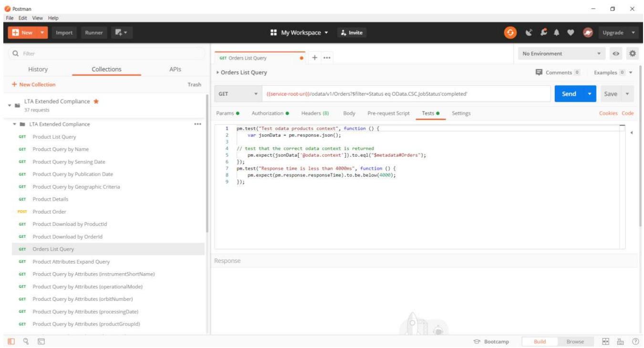Open the Pre-request Script tab

point(388,113)
